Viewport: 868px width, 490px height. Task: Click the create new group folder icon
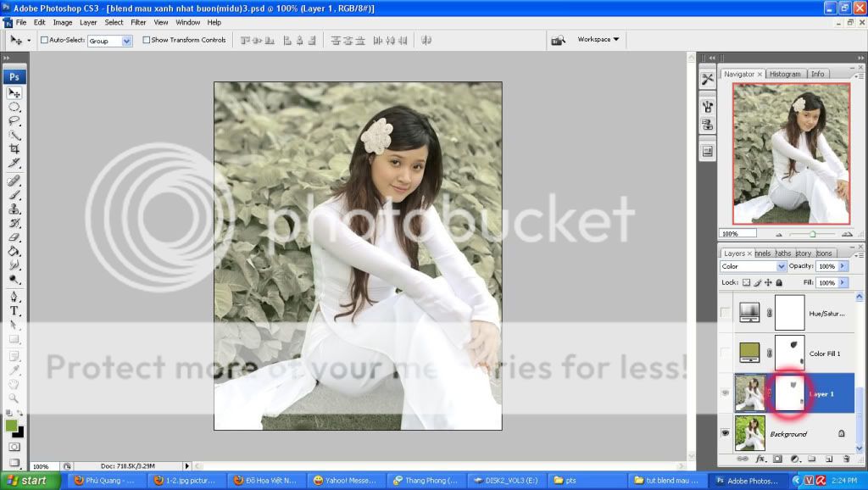(x=811, y=459)
